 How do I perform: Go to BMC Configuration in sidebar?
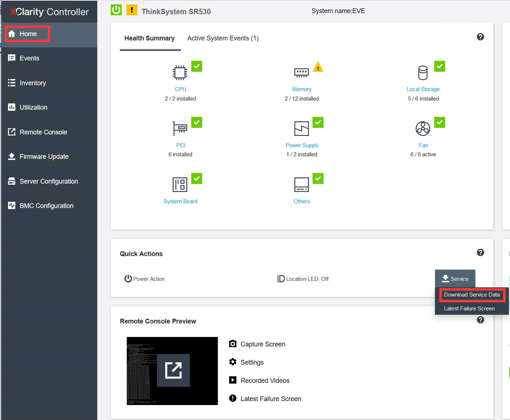(46, 206)
